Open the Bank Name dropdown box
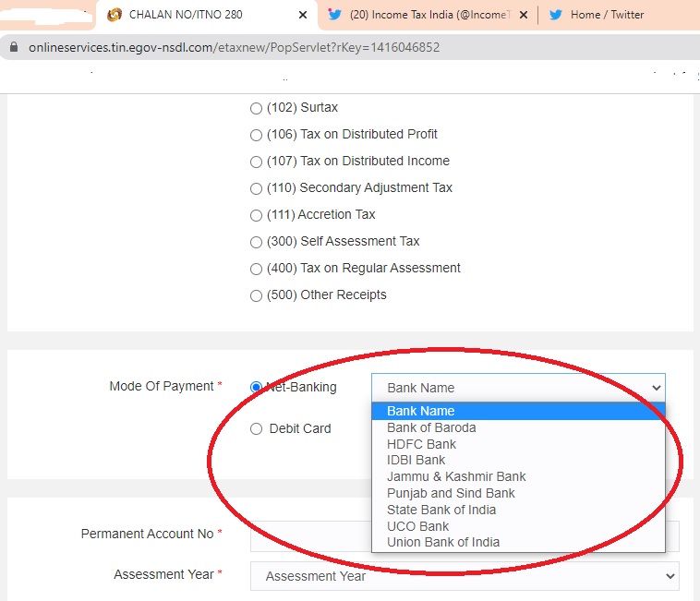Screen dimensions: 700x601 pos(518,388)
